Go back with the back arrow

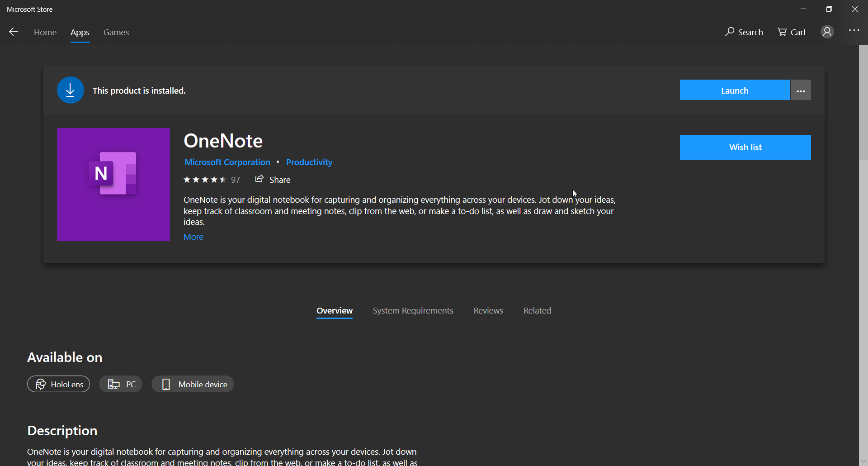click(x=14, y=32)
